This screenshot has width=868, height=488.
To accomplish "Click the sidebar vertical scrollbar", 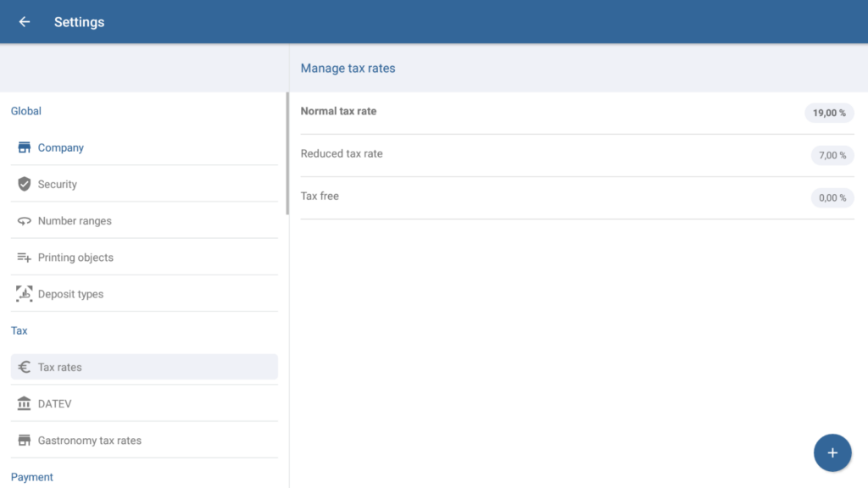I will 287,152.
